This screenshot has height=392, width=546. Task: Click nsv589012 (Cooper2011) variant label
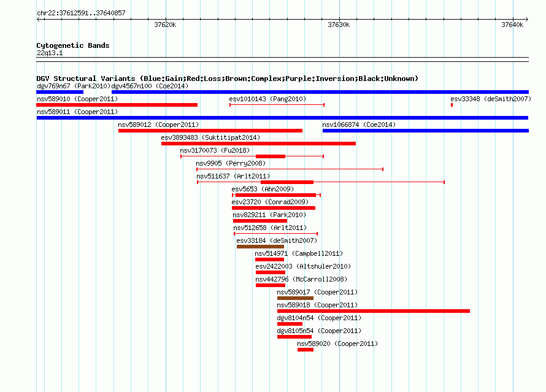click(158, 125)
